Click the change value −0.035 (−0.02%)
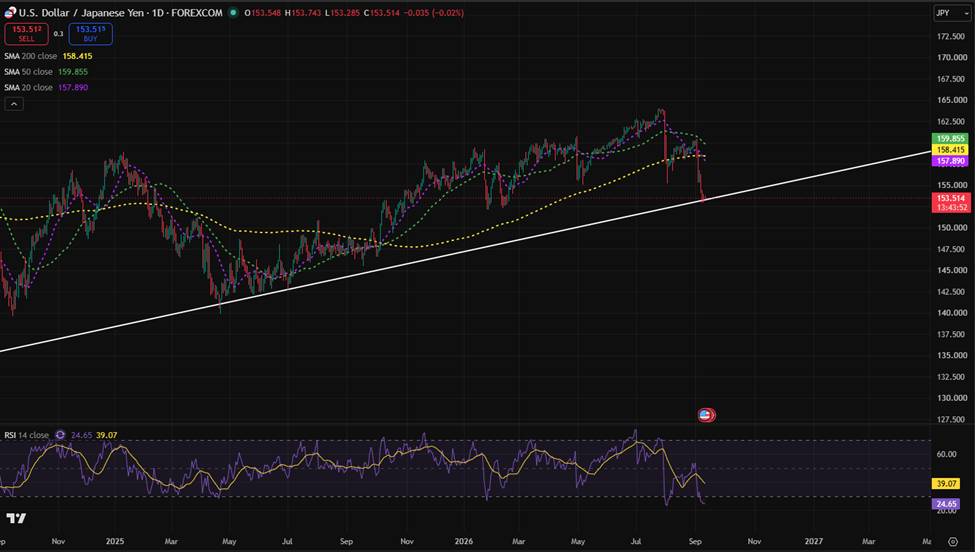The height and width of the screenshot is (552, 975). tap(434, 12)
